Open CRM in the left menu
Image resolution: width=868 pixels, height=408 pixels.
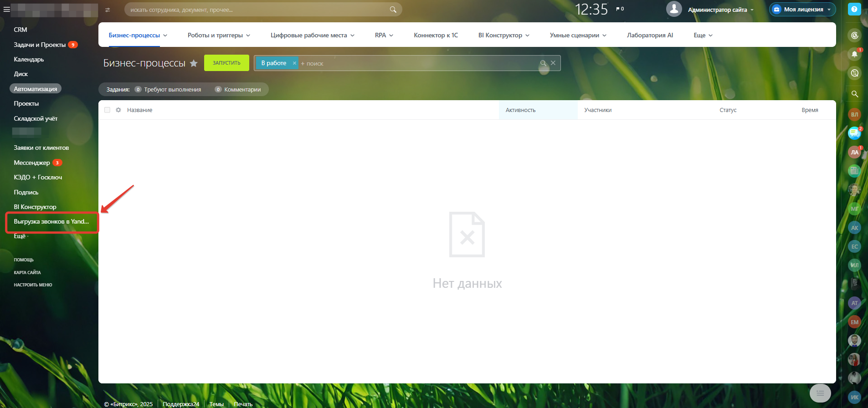pos(21,30)
